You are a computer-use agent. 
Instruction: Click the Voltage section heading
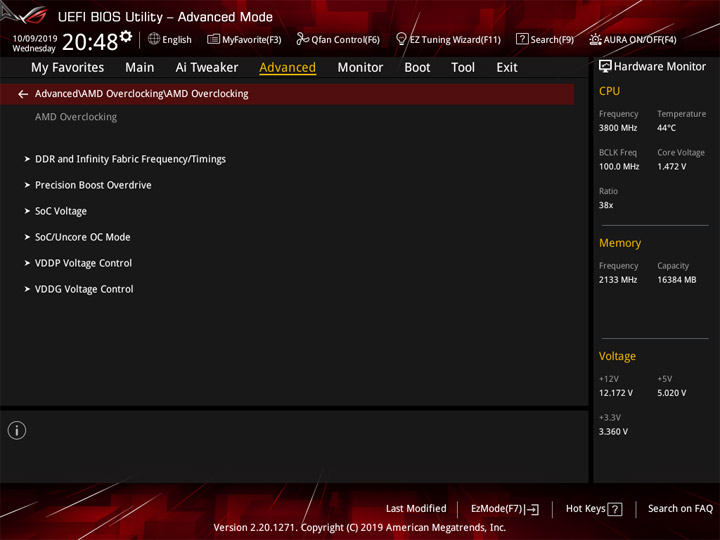[617, 356]
